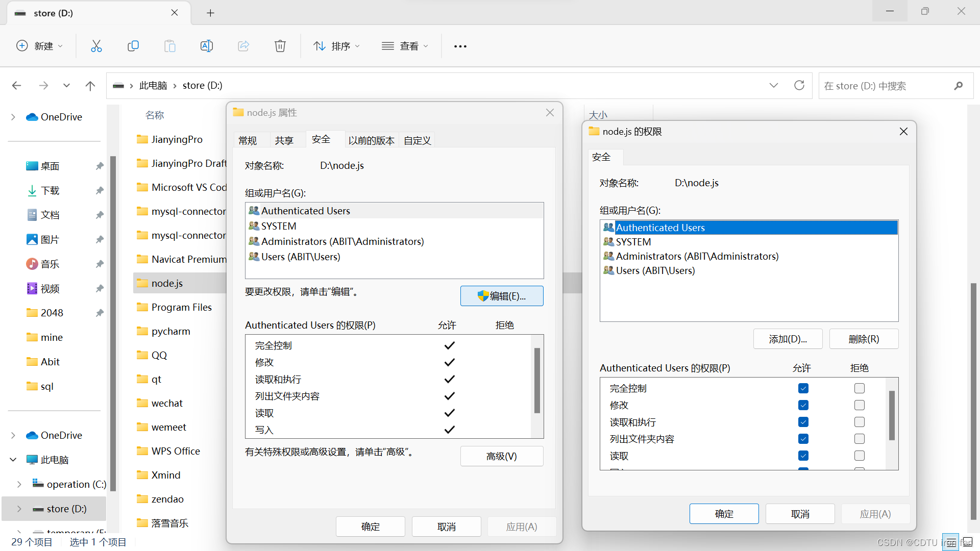
Task: Check Deny for 读取和执行 permission
Action: point(860,422)
